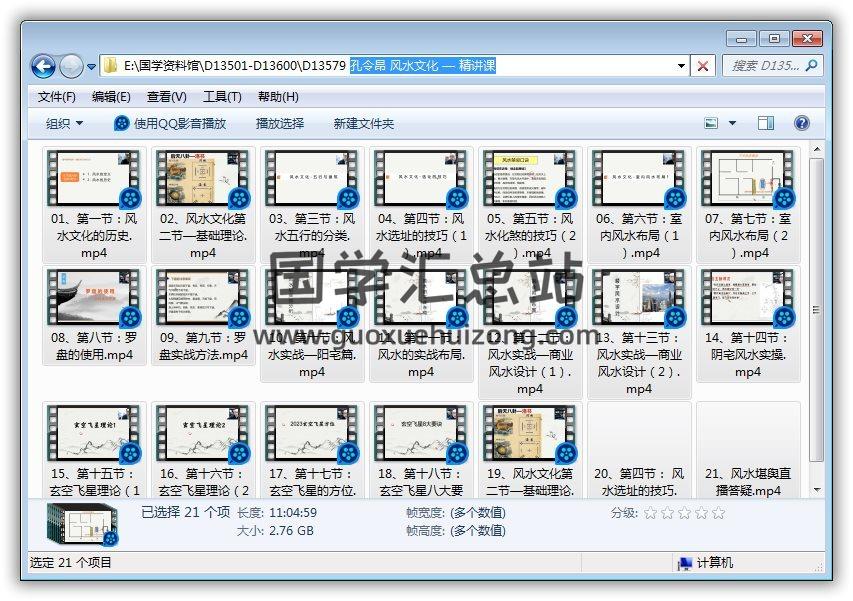
Task: Open the 组织 dropdown menu
Action: coord(64,123)
